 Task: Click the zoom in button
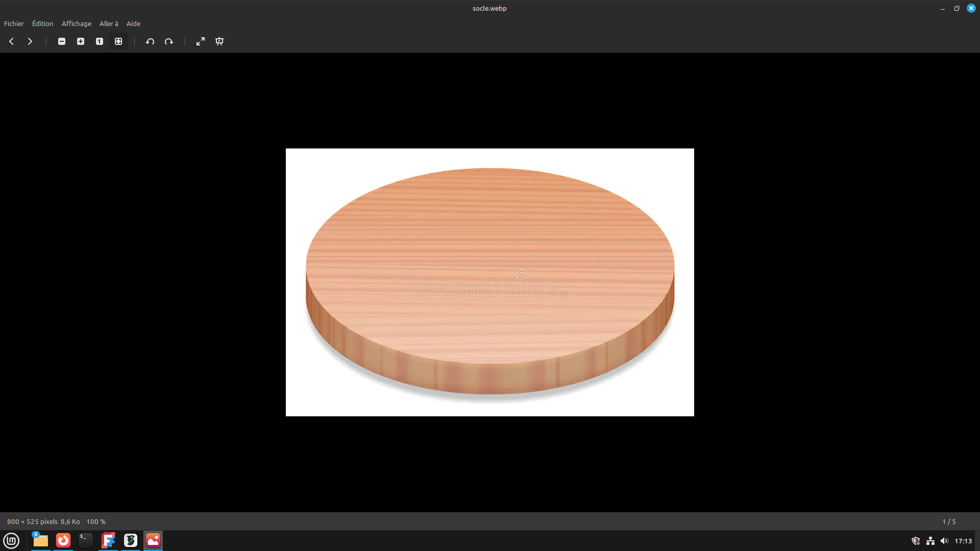81,41
